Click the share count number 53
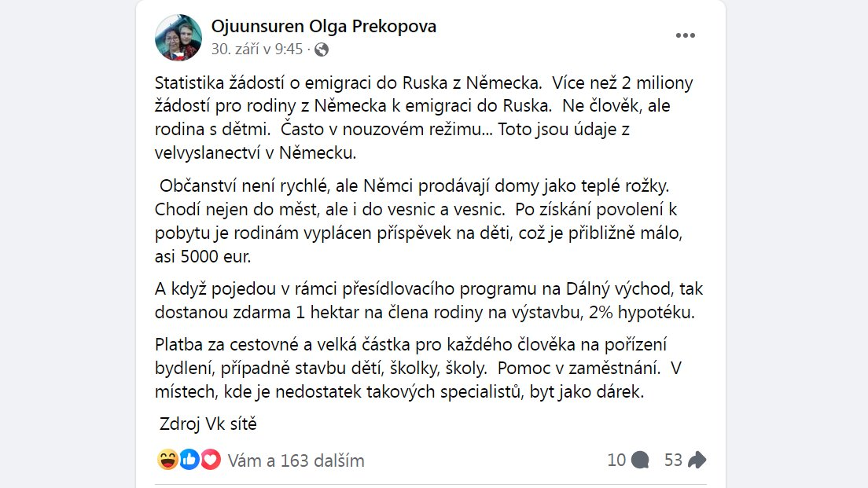This screenshot has width=868, height=488. (673, 460)
